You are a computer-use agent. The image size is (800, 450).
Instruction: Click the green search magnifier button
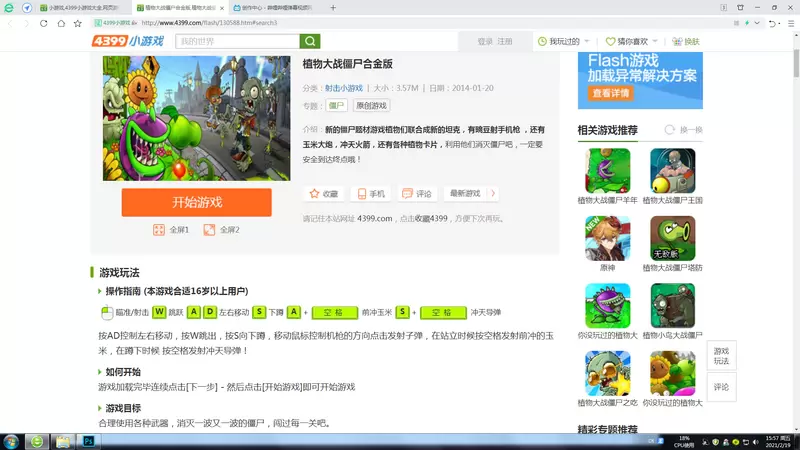310,41
